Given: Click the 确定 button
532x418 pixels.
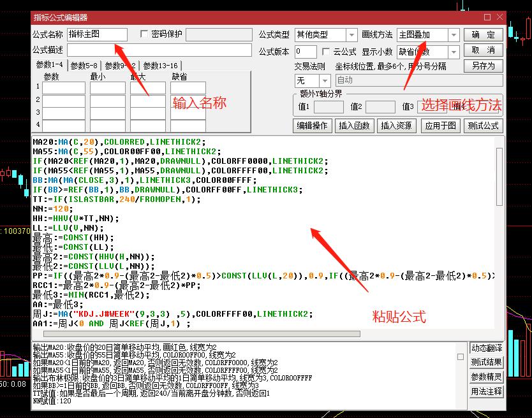Looking at the screenshot, I should (483, 34).
